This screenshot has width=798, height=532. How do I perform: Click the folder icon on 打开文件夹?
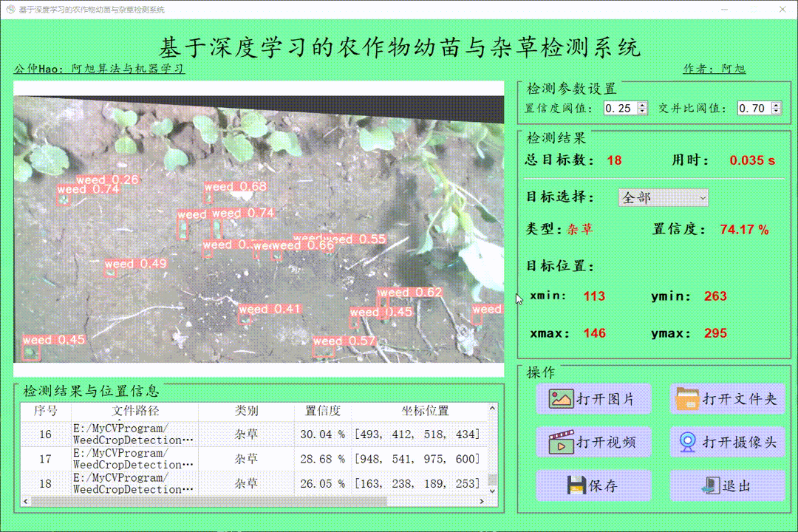(687, 399)
